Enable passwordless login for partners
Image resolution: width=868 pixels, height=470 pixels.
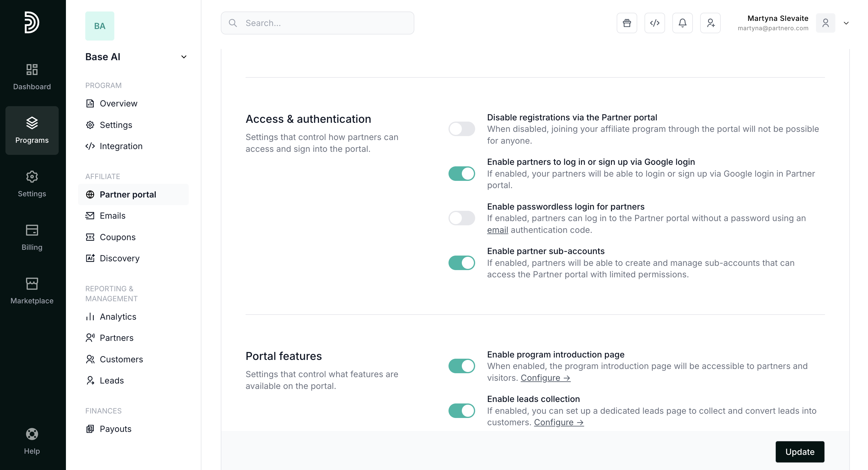pos(461,218)
